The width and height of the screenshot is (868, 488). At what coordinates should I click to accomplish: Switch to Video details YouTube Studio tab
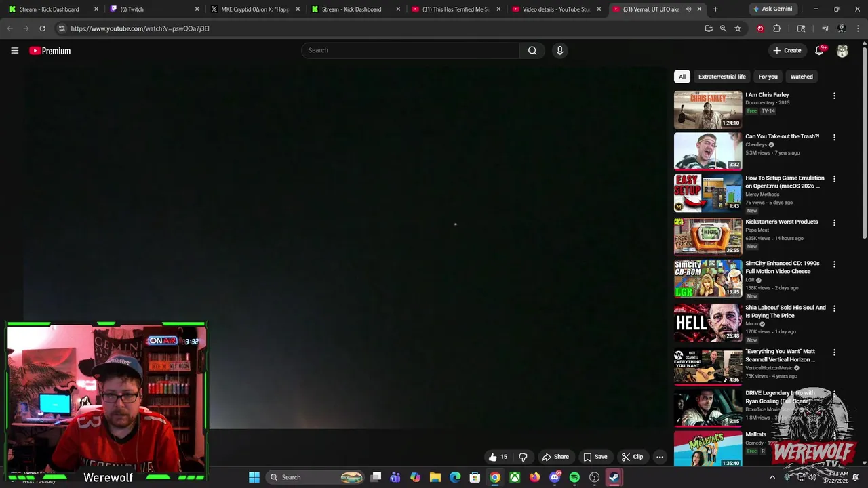click(556, 9)
